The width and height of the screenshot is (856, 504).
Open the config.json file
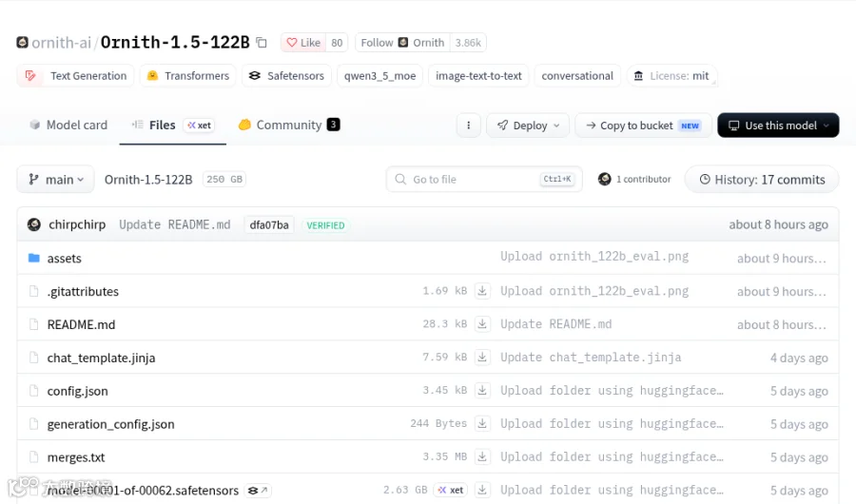78,391
